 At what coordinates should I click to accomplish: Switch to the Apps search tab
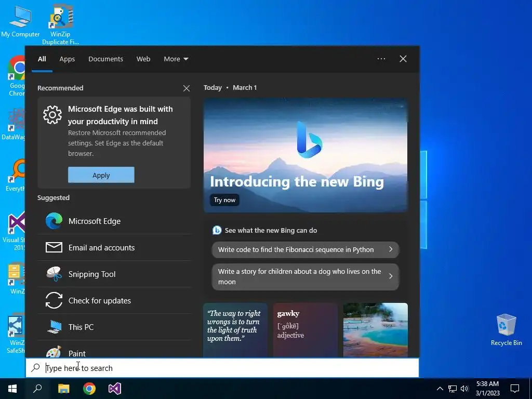(x=67, y=59)
